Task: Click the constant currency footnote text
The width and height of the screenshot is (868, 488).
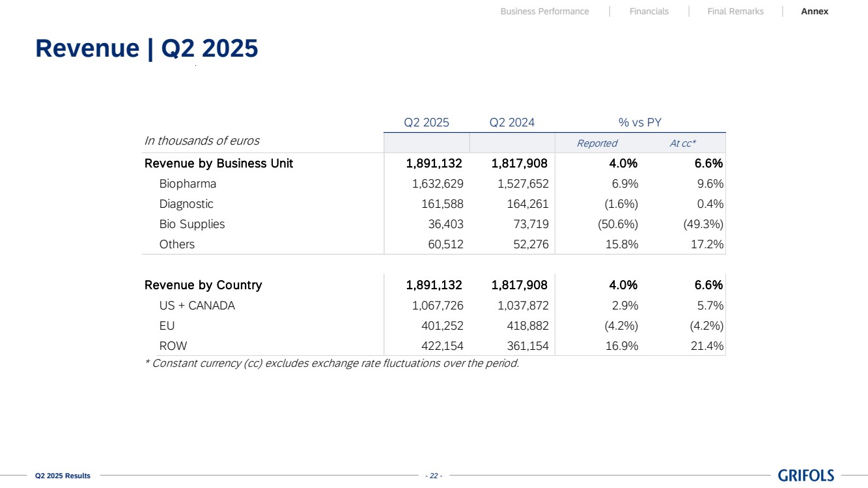Action: 331,364
